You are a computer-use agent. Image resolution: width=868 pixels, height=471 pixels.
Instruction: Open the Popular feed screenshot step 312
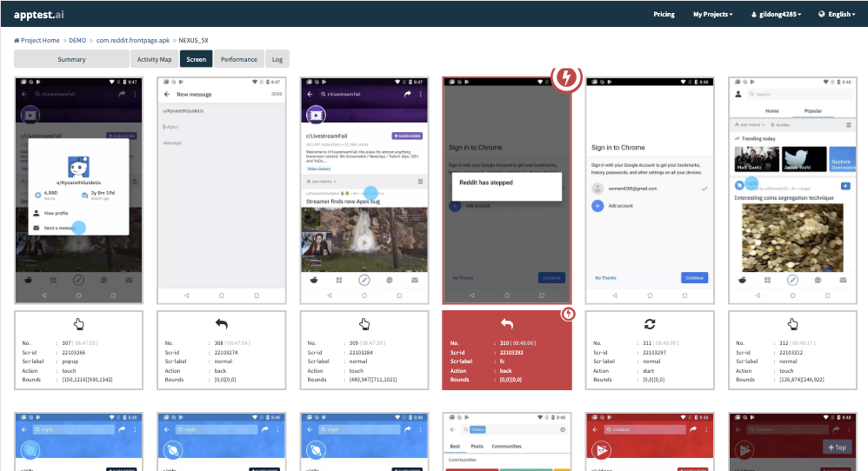click(x=792, y=190)
